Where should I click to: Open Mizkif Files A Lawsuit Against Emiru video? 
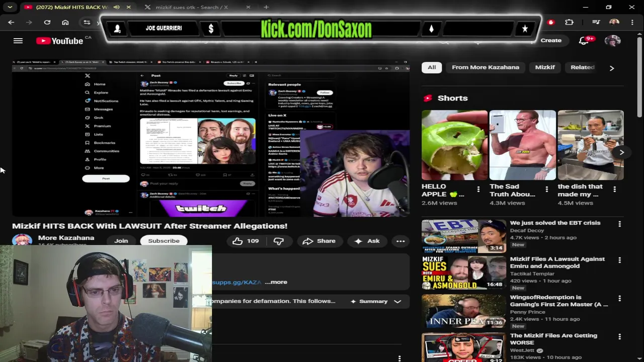[x=557, y=262]
